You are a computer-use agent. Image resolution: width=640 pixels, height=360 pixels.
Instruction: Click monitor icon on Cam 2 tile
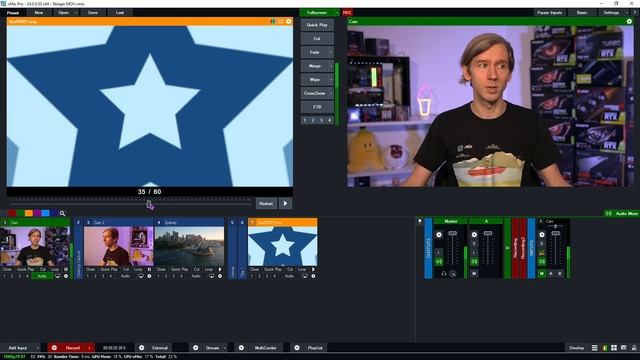click(141, 276)
